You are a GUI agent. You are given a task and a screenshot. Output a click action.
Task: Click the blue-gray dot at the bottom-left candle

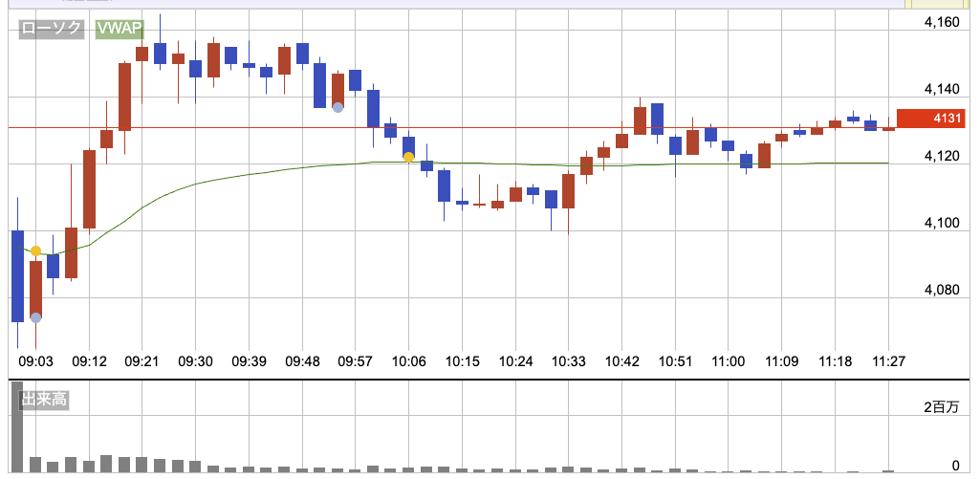35,317
